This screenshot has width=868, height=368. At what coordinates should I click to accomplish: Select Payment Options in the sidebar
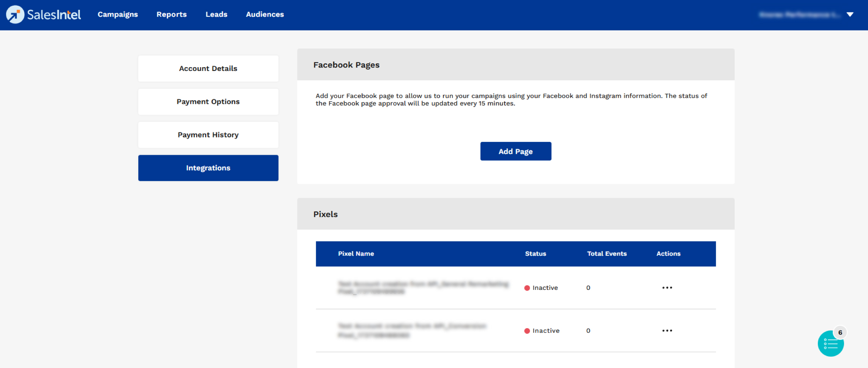pyautogui.click(x=208, y=101)
